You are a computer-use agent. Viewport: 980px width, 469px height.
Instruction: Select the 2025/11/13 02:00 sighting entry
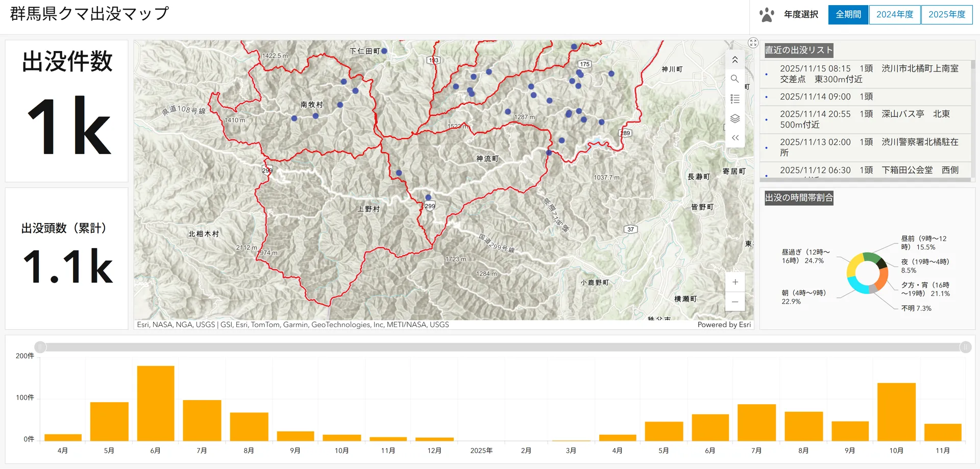868,147
